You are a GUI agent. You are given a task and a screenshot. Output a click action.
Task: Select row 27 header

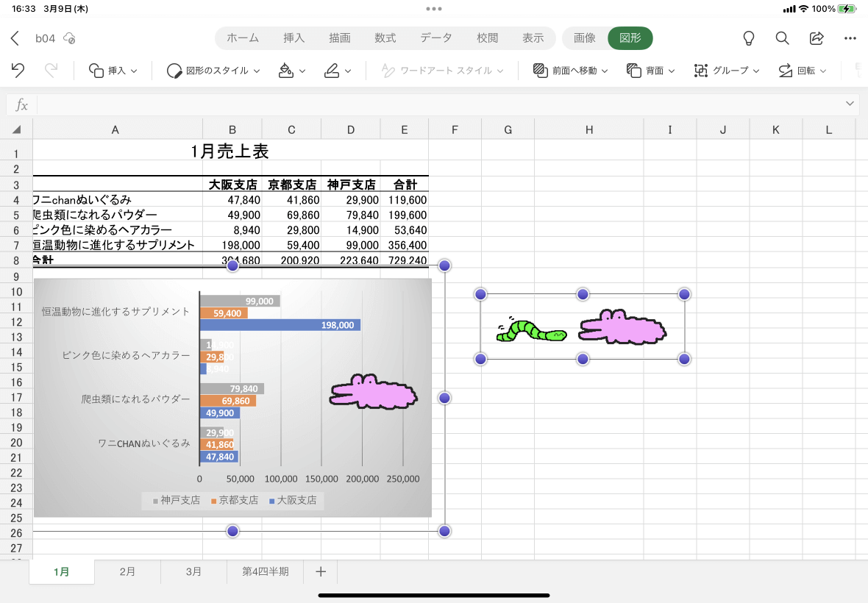(17, 548)
